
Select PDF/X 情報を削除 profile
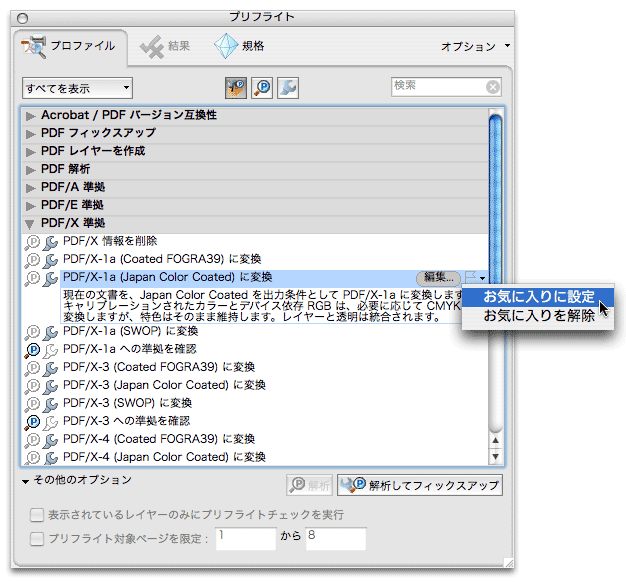[110, 242]
